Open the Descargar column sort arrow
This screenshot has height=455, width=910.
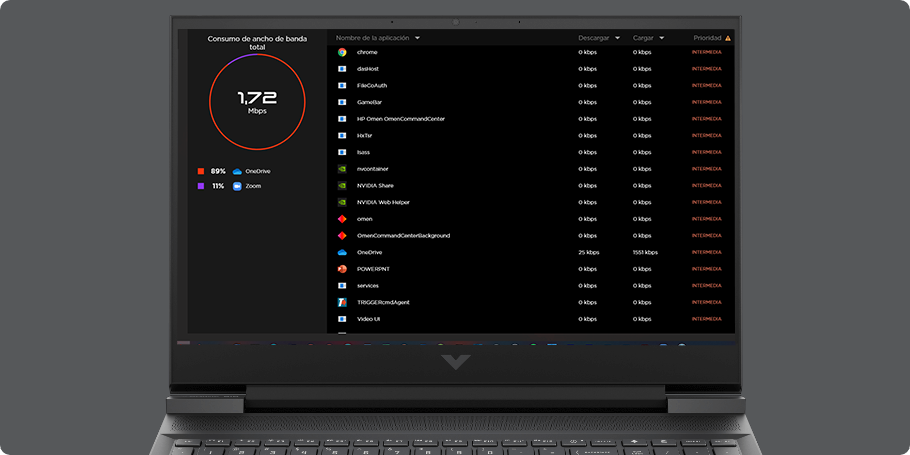(617, 38)
